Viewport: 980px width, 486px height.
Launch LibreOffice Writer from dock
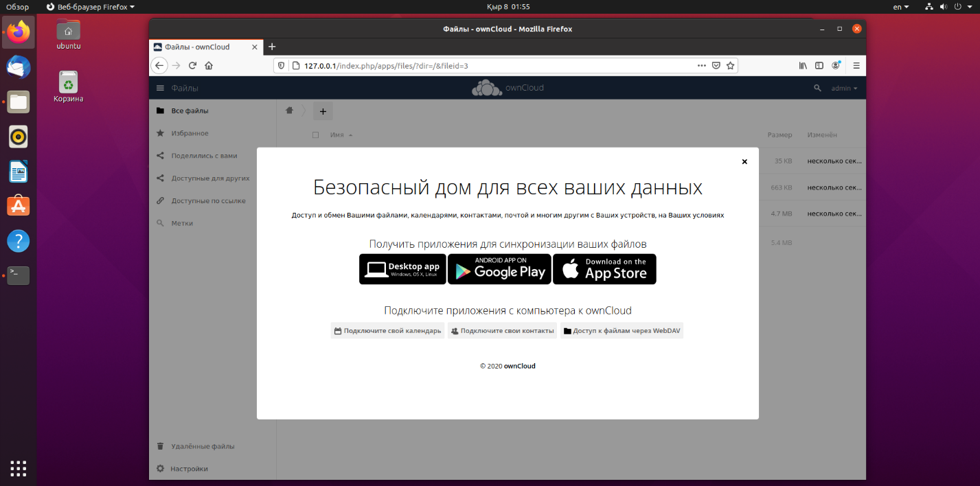click(x=19, y=171)
